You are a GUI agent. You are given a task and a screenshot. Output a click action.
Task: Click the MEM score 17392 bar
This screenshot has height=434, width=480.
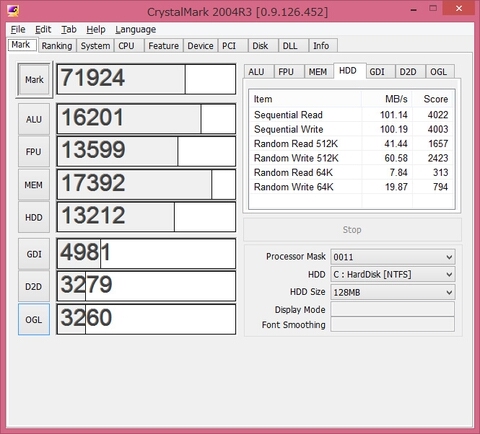point(146,184)
